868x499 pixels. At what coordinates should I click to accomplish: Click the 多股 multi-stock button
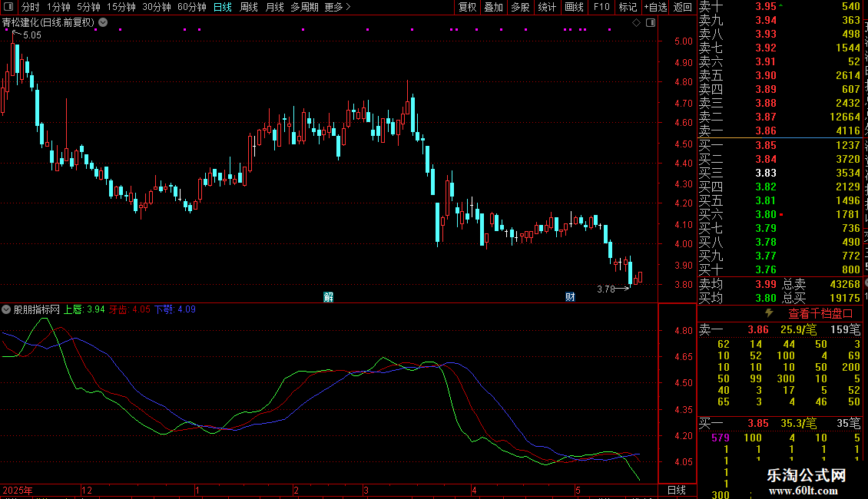tap(520, 7)
